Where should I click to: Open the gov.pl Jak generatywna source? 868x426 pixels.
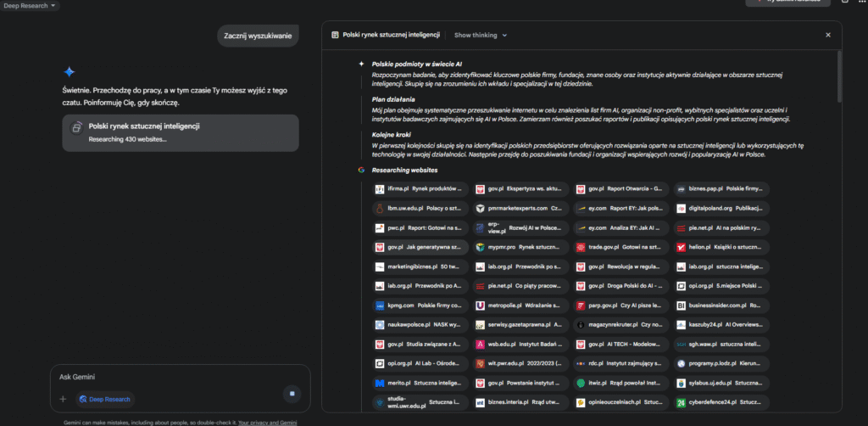point(420,247)
